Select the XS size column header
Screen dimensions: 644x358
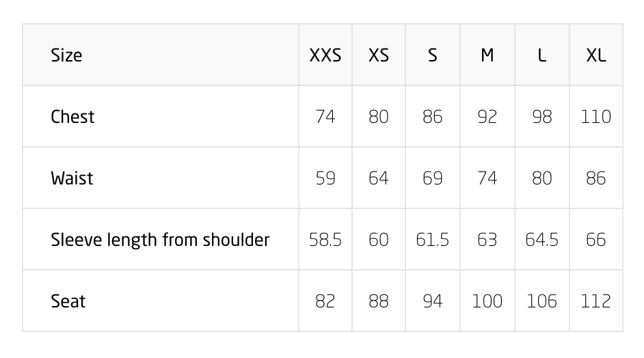pos(379,55)
